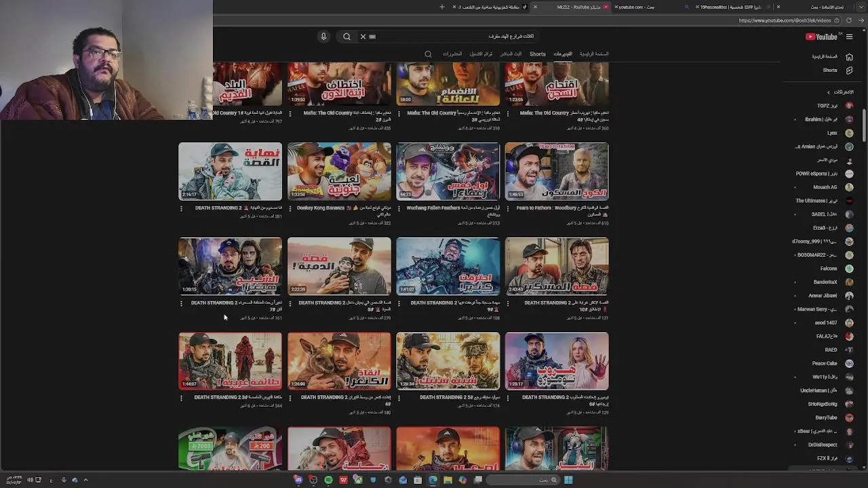Click the YouTube search text field

[454, 37]
